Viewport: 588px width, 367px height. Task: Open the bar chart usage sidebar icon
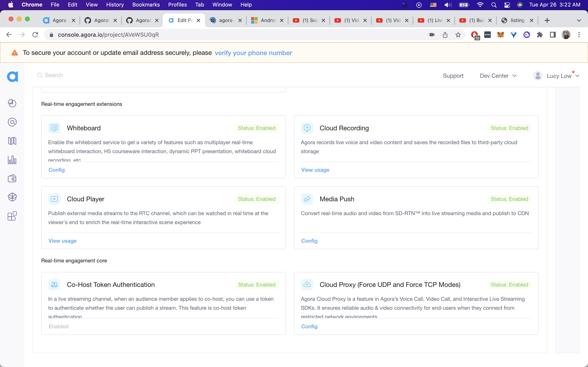pyautogui.click(x=12, y=160)
